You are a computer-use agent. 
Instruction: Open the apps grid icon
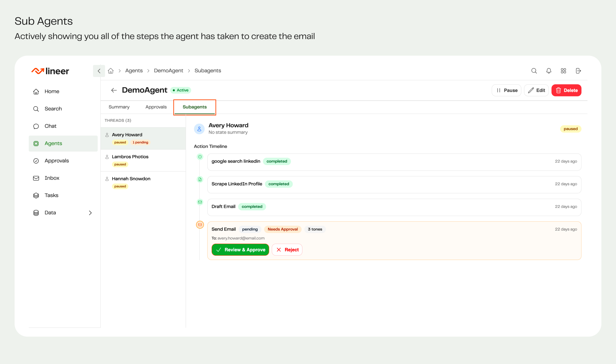(563, 71)
